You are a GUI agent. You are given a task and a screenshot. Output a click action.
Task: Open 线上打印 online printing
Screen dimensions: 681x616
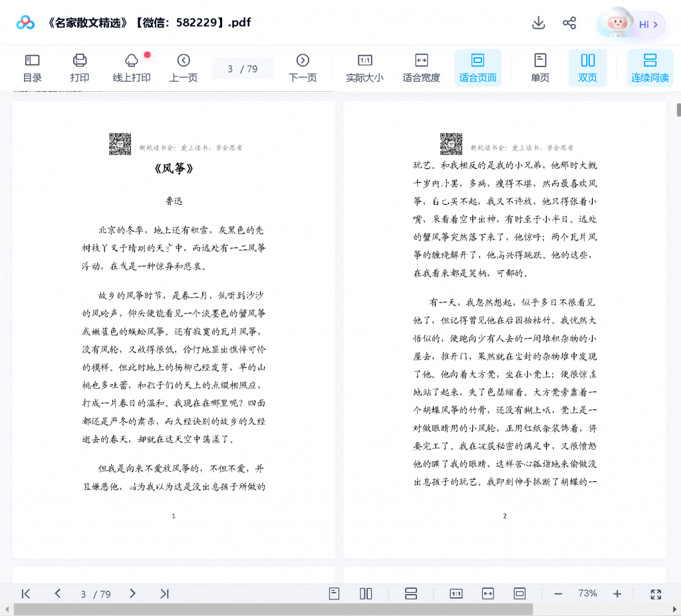coord(132,68)
